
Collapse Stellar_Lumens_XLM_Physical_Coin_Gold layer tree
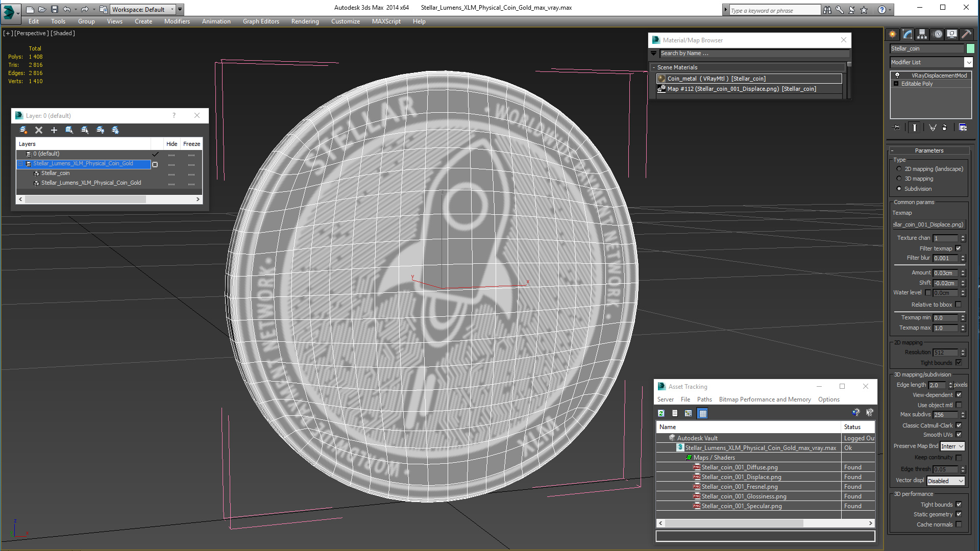click(20, 164)
